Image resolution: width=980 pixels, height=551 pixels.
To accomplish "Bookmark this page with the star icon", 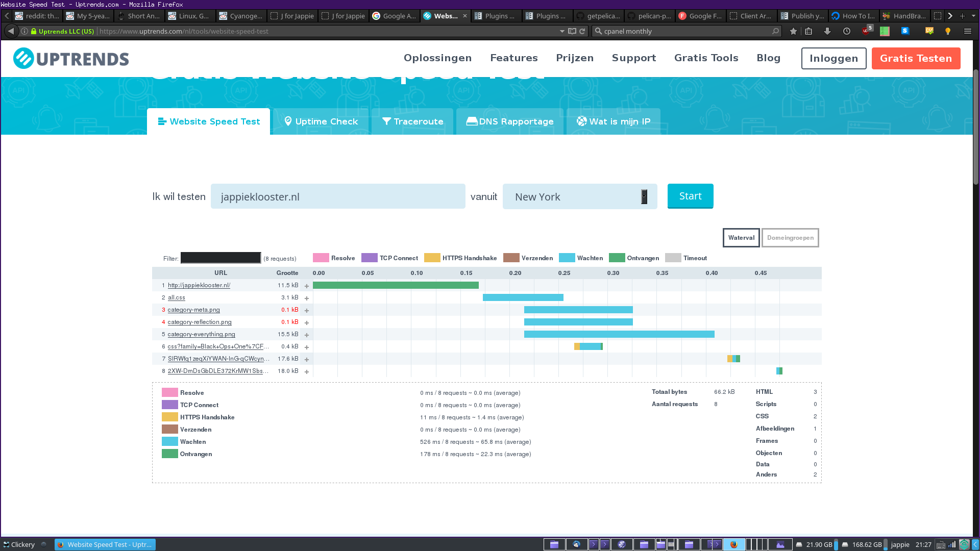I will click(793, 31).
